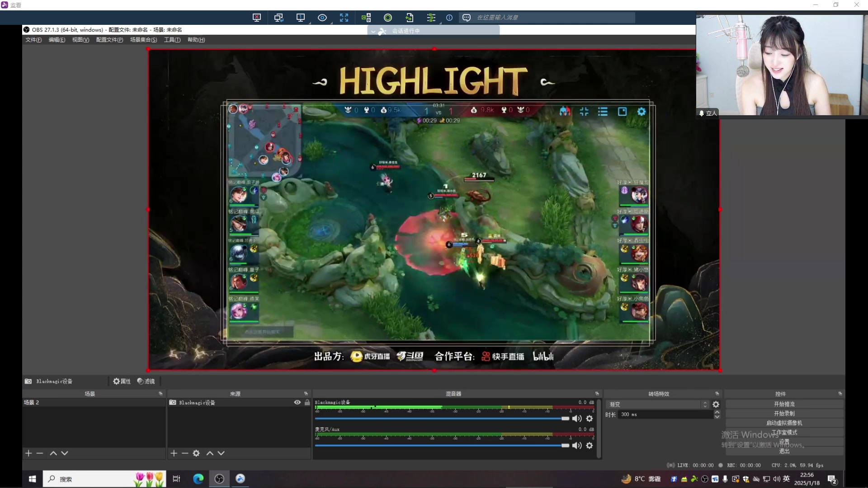
Task: Click the keyboard shortcut icon in the remote toolbar
Action: pyautogui.click(x=366, y=18)
